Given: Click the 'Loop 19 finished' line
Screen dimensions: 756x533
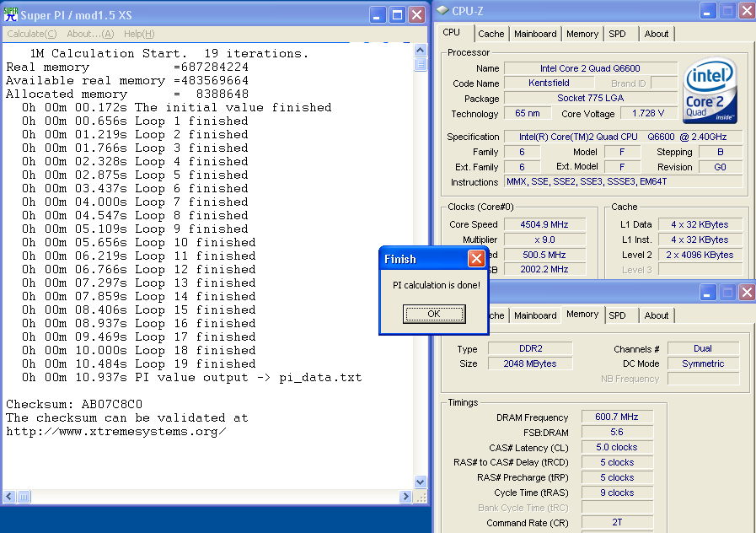Looking at the screenshot, I should pyautogui.click(x=138, y=363).
